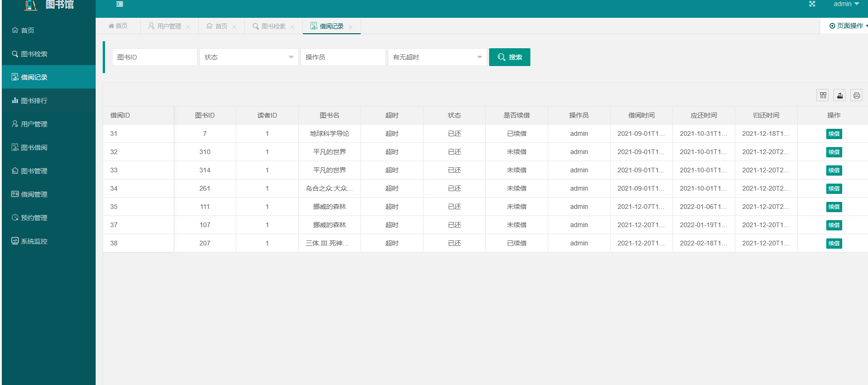The image size is (868, 385).
Task: Open 图书管理 in sidebar
Action: click(49, 170)
